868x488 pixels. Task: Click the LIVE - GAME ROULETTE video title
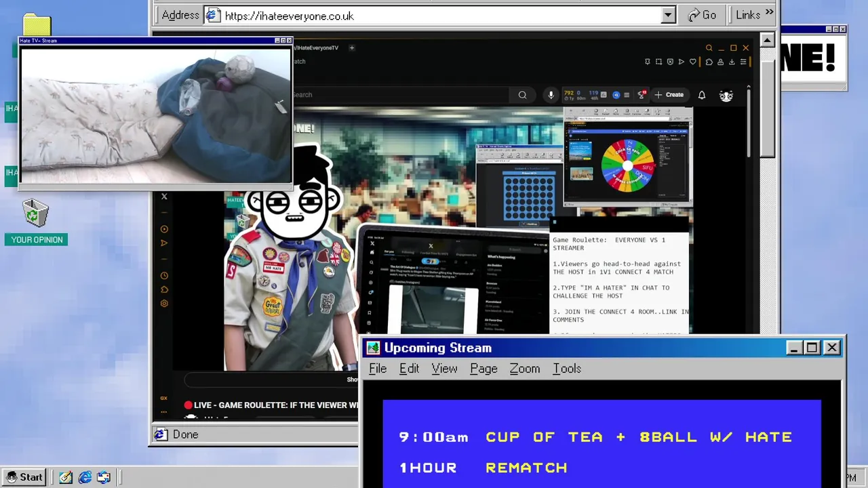coord(271,405)
